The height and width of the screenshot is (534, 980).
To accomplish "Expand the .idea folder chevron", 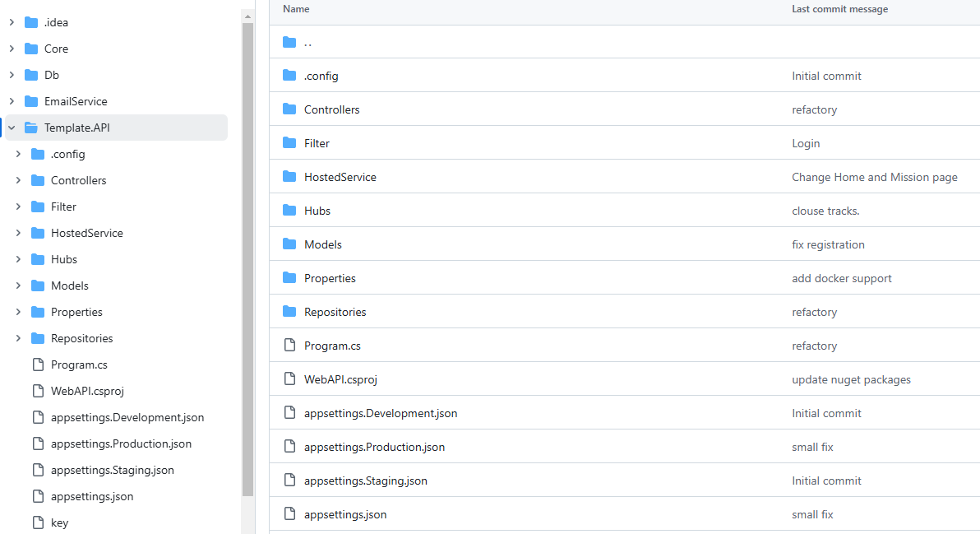I will point(12,22).
